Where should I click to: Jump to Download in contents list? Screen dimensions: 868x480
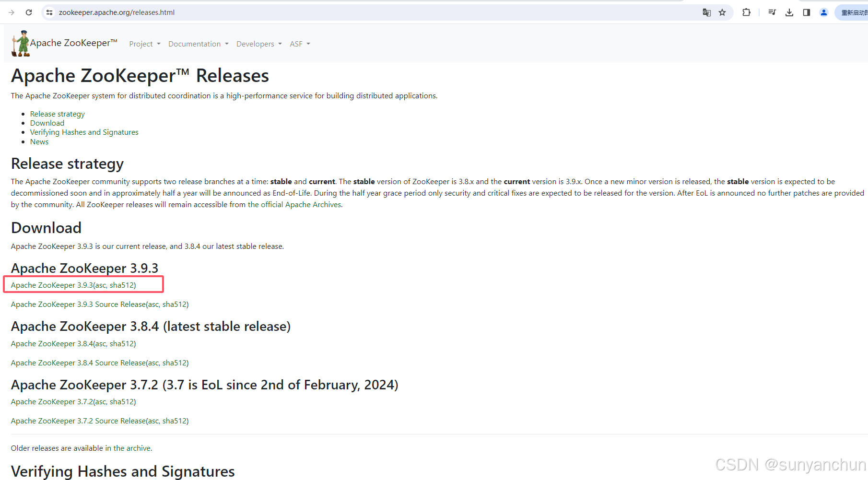click(x=47, y=123)
